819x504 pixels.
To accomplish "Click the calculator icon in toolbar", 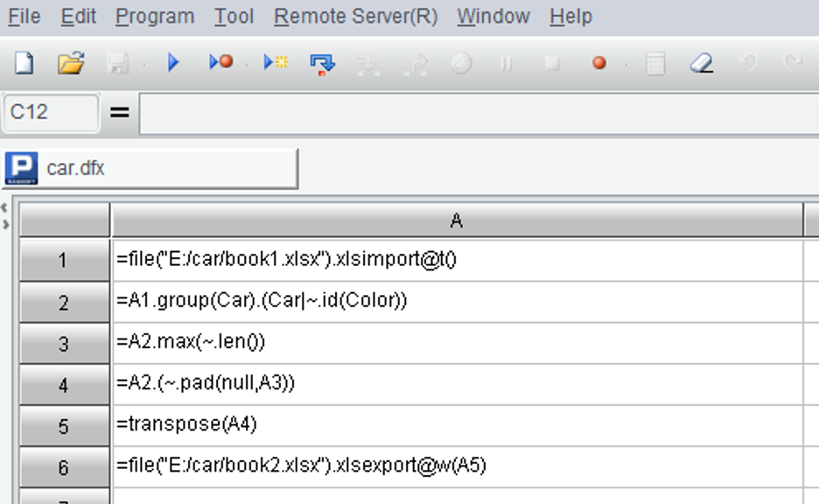I will click(654, 63).
